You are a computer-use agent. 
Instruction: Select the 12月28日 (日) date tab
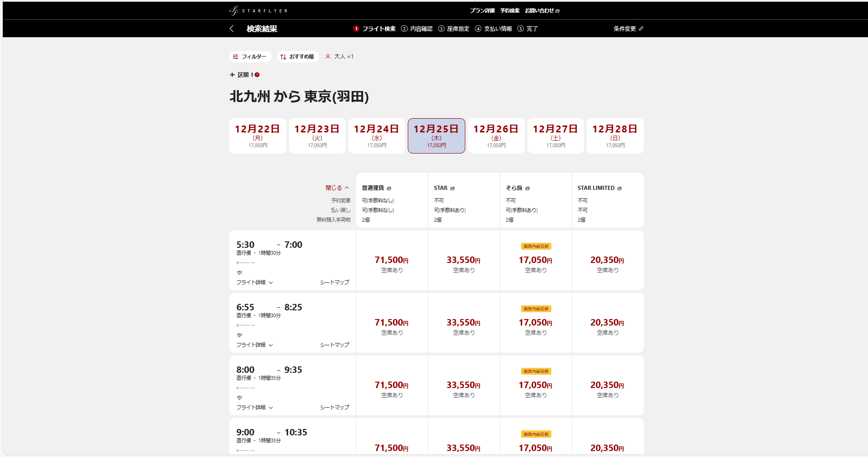point(615,136)
